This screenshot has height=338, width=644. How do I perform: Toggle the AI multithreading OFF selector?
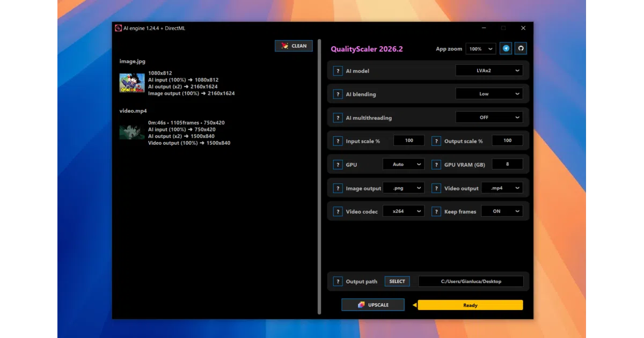point(489,117)
